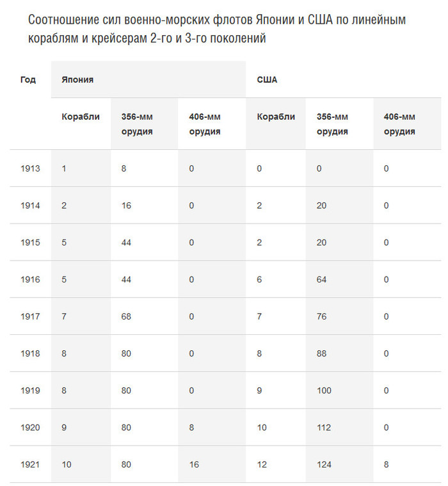Click the "Корабли" header under Япония

(81, 117)
